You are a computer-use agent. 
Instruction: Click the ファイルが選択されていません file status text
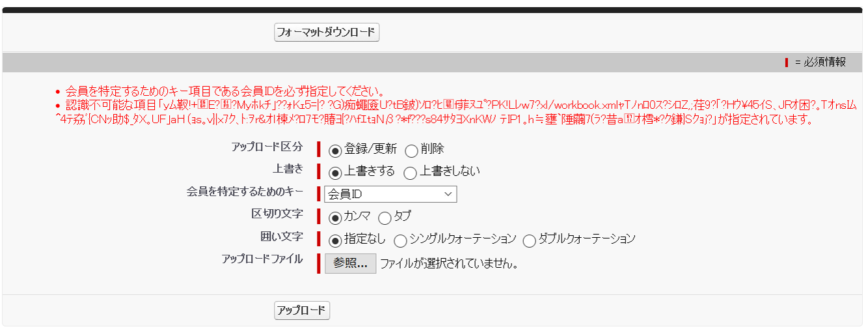[x=449, y=264]
